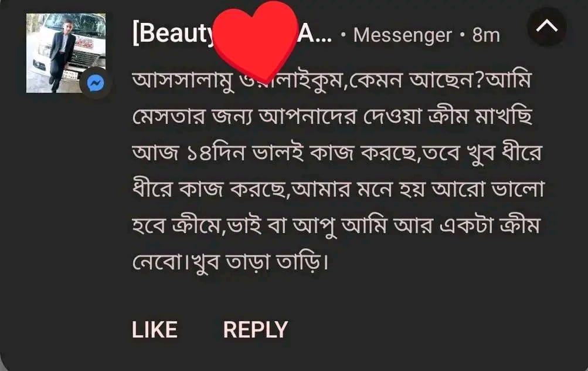Tap the line starting "আজ ১৪দিন"

(x=337, y=153)
